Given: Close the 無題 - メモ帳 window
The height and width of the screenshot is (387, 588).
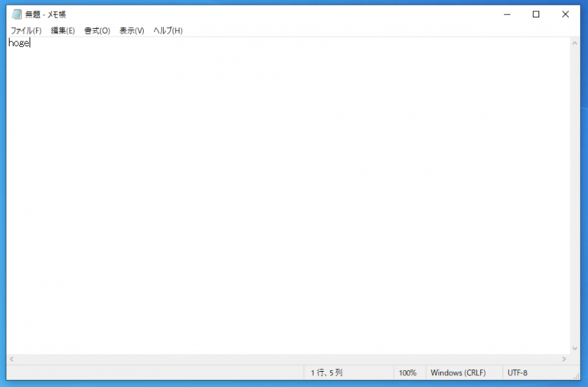Looking at the screenshot, I should (565, 15).
